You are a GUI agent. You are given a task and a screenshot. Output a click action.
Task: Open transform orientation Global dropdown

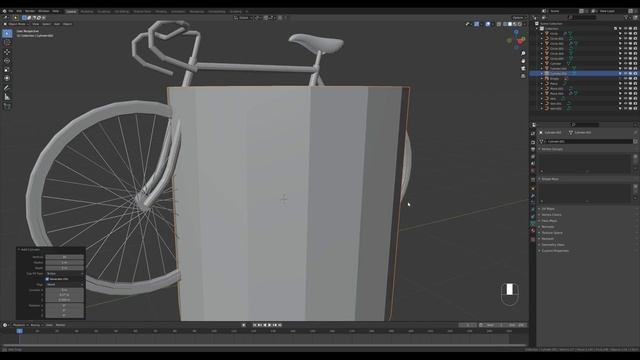[242, 18]
